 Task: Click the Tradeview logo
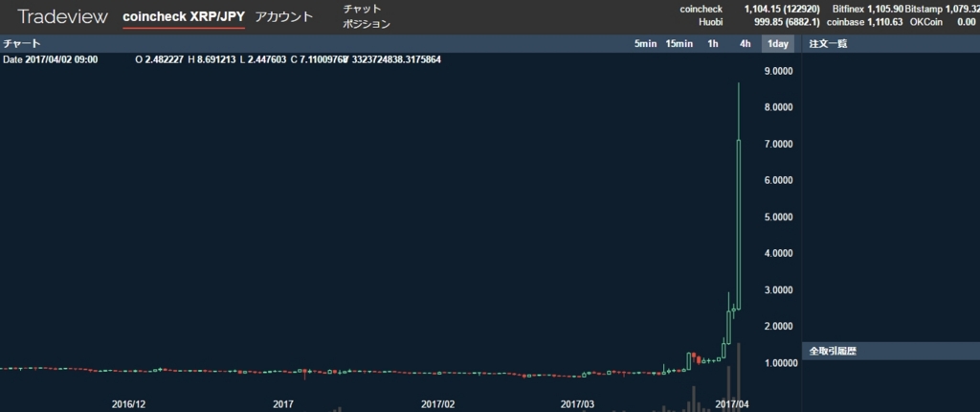click(x=62, y=17)
